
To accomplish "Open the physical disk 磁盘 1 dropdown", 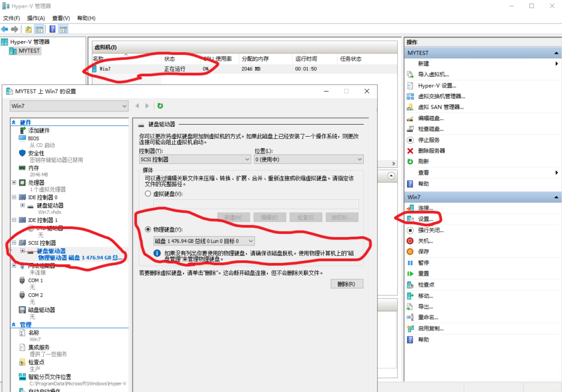I will (x=204, y=241).
